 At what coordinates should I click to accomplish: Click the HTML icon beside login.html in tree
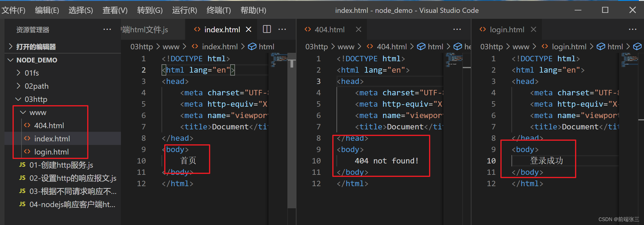coord(27,152)
